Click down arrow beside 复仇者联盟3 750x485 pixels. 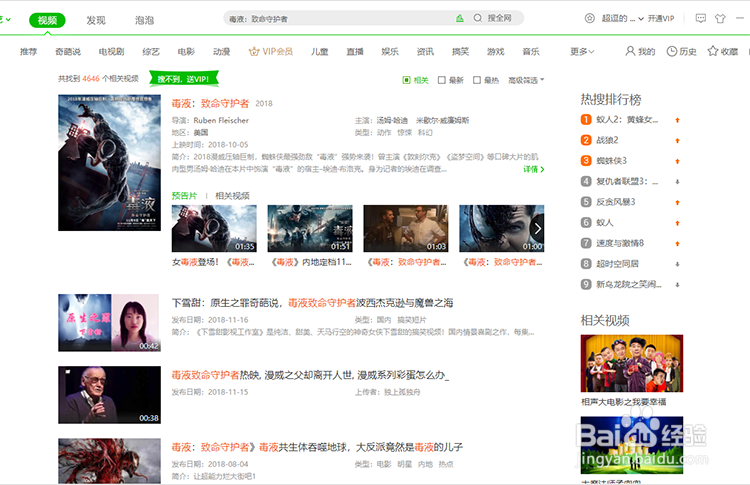[x=677, y=182]
